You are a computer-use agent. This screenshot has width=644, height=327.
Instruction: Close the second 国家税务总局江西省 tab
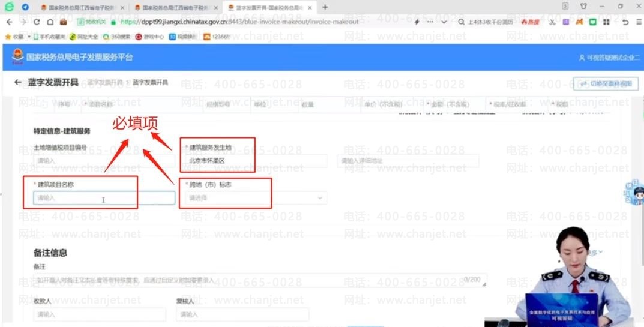coord(216,7)
